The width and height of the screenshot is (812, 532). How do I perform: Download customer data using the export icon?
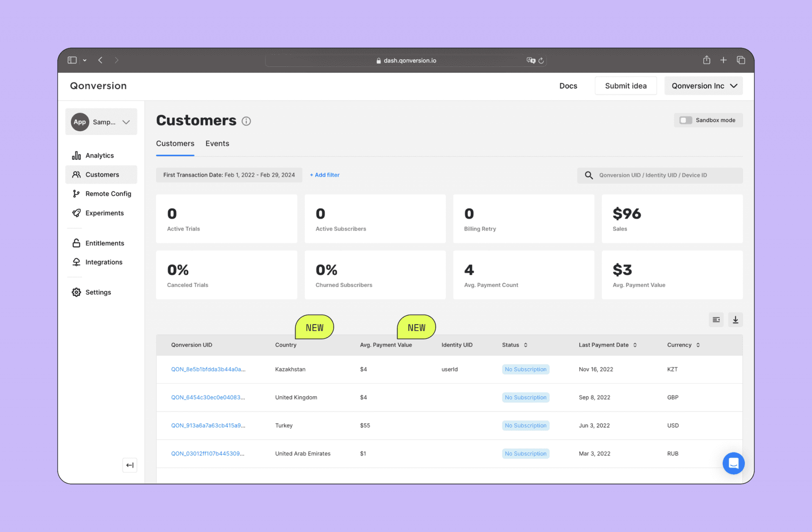(x=735, y=320)
